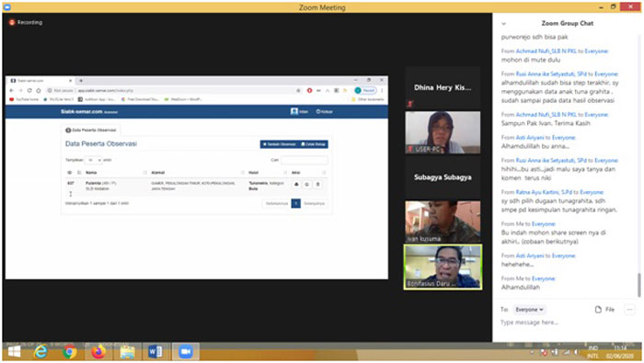Click last action icon in Fulanita row
Image resolution: width=644 pixels, height=363 pixels.
(317, 185)
